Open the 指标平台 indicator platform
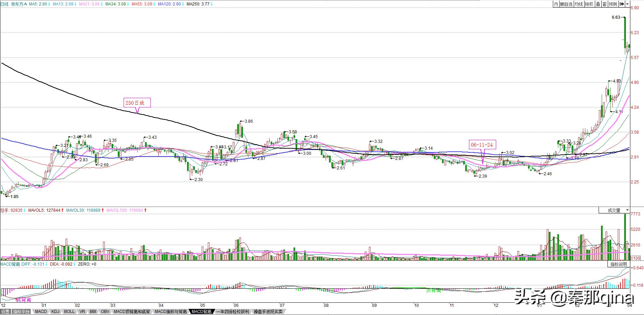 pos(22,312)
